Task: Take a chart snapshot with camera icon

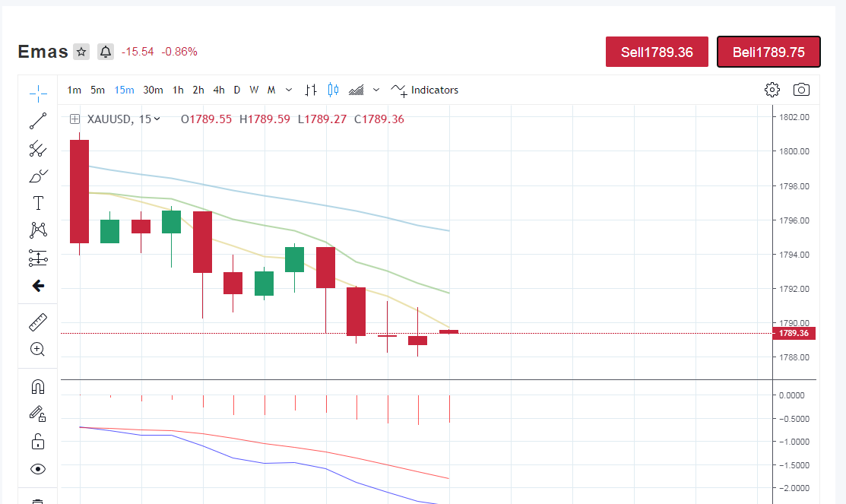Action: (801, 90)
